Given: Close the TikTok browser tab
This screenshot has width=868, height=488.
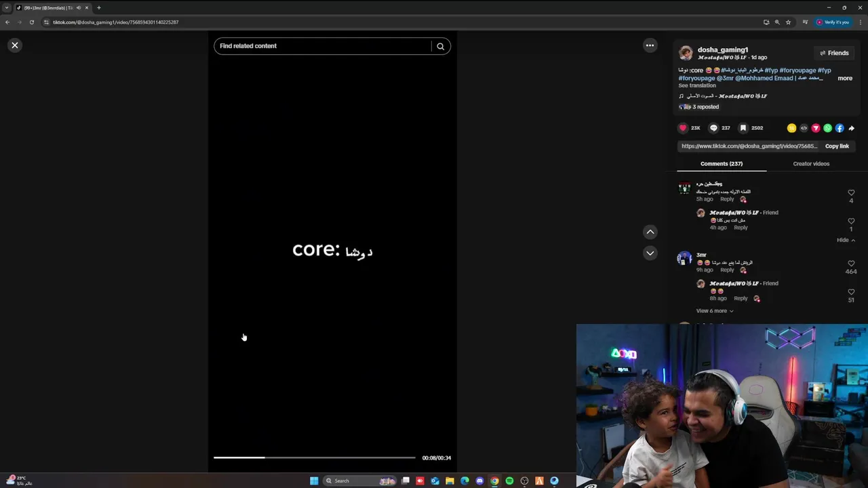Looking at the screenshot, I should click(x=87, y=7).
